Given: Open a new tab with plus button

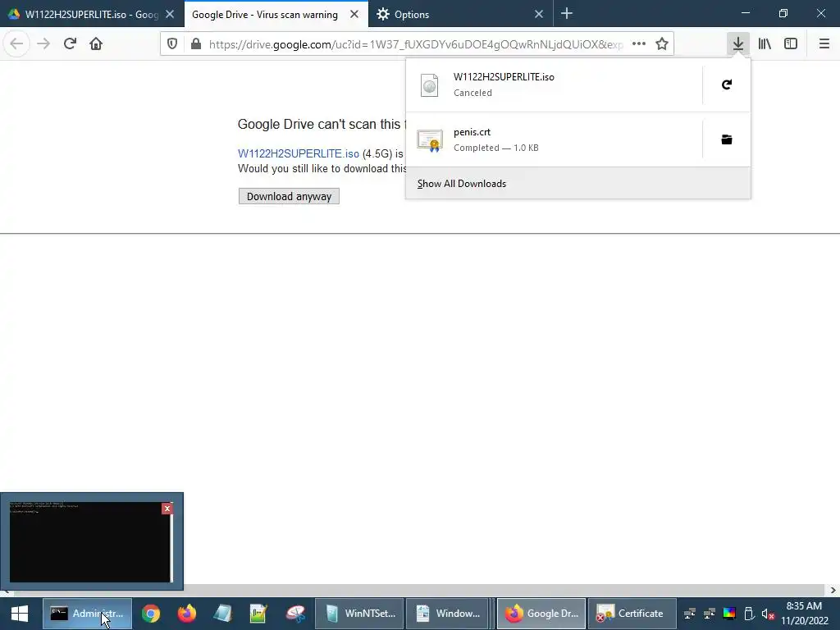Looking at the screenshot, I should (567, 14).
